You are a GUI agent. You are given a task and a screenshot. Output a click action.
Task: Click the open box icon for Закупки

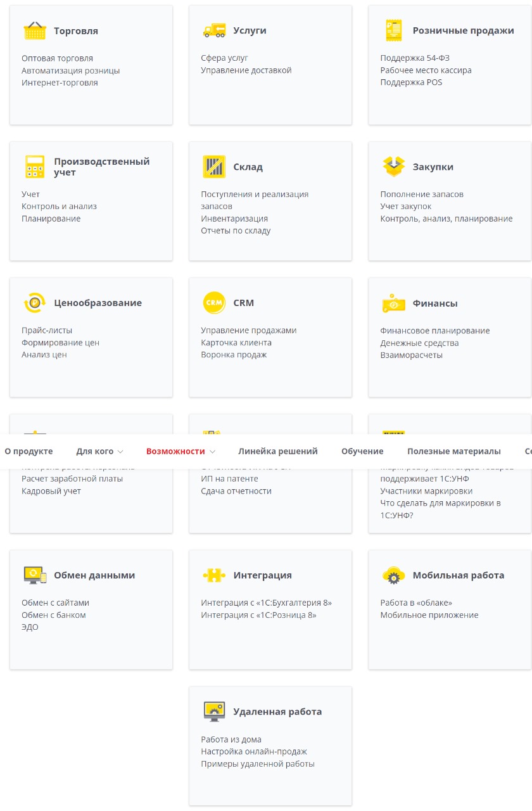(x=393, y=167)
